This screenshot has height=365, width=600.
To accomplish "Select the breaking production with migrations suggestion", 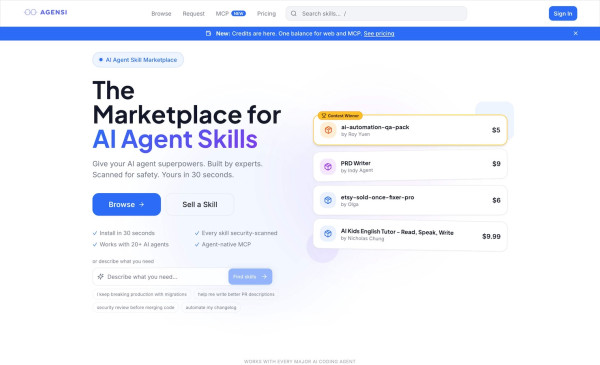I will tap(142, 294).
